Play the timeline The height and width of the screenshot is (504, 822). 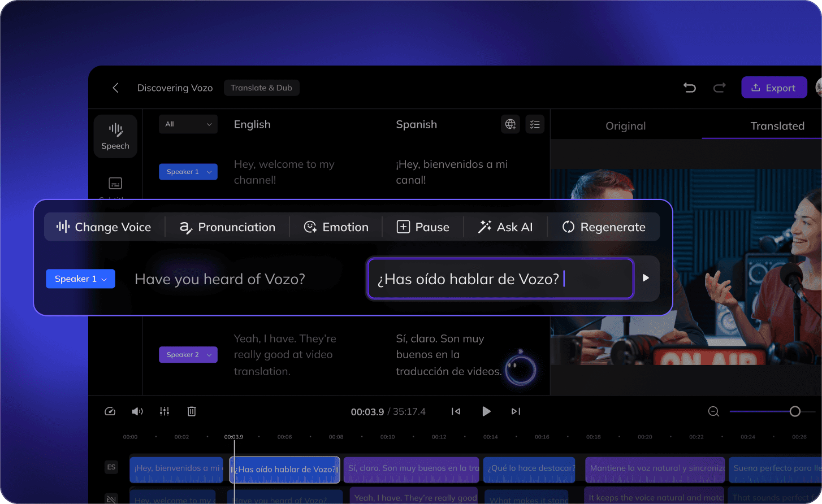point(486,411)
